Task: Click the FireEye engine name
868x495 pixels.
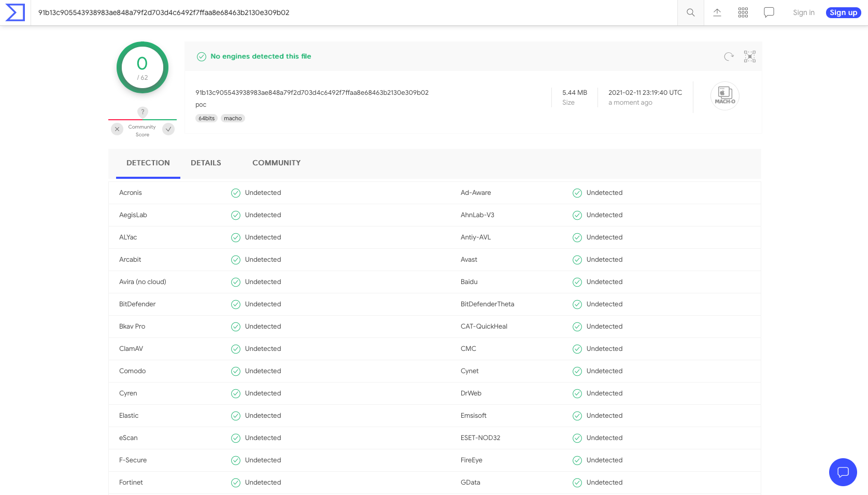Action: click(x=472, y=460)
